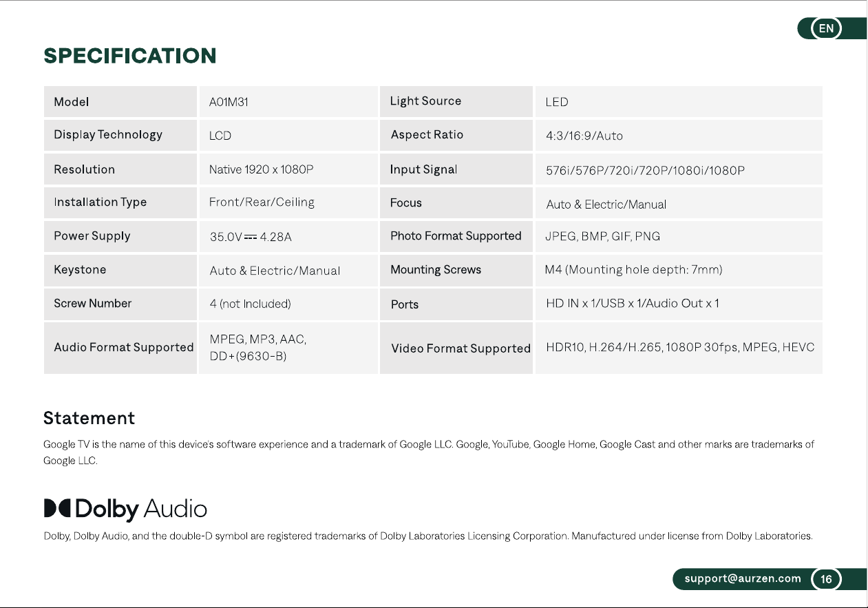Click the Photo Format Supported label
Image resolution: width=868 pixels, height=608 pixels.
456,236
